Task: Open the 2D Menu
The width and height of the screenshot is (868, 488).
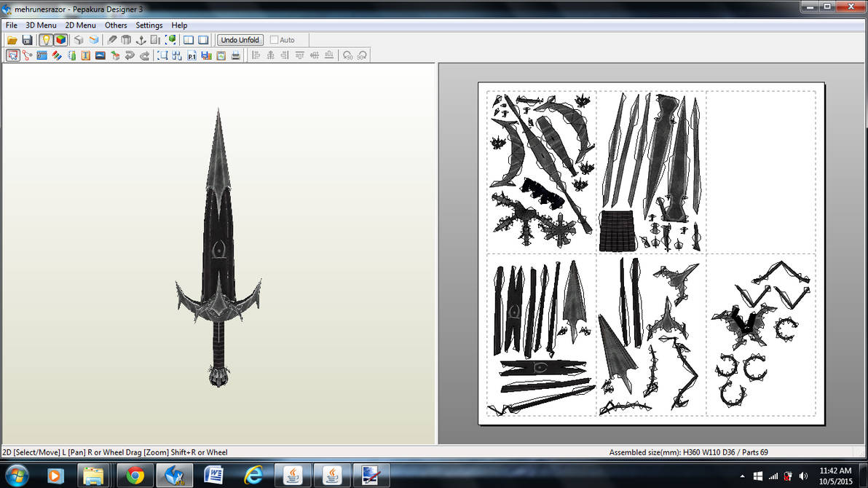Action: coord(80,25)
